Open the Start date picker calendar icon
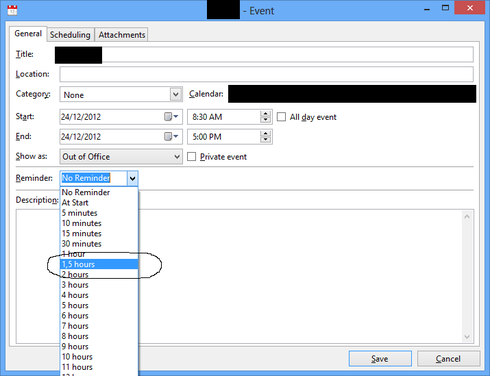 click(171, 117)
